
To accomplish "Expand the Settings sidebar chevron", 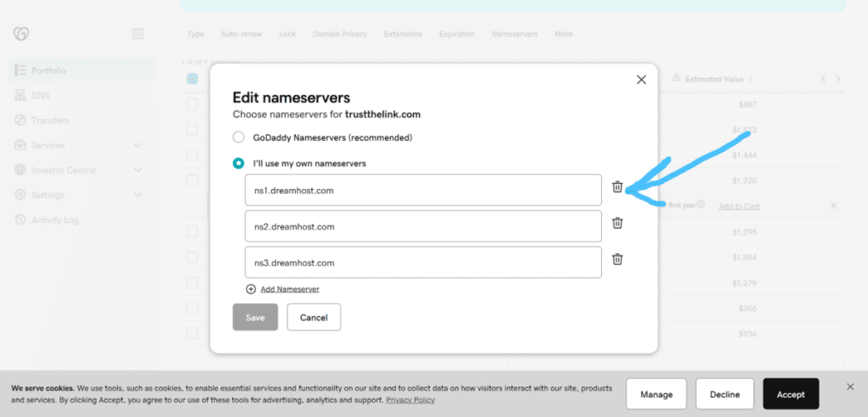I will click(138, 195).
